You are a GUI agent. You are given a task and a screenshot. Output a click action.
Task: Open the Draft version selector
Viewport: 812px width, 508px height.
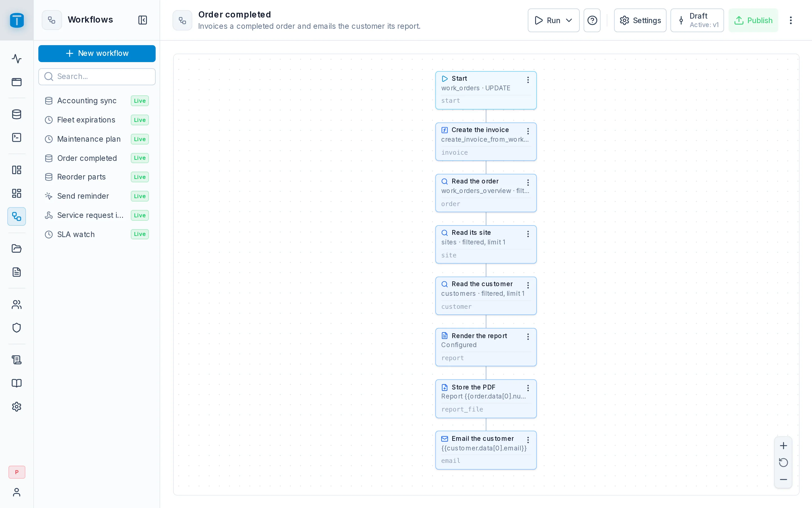pos(697,21)
